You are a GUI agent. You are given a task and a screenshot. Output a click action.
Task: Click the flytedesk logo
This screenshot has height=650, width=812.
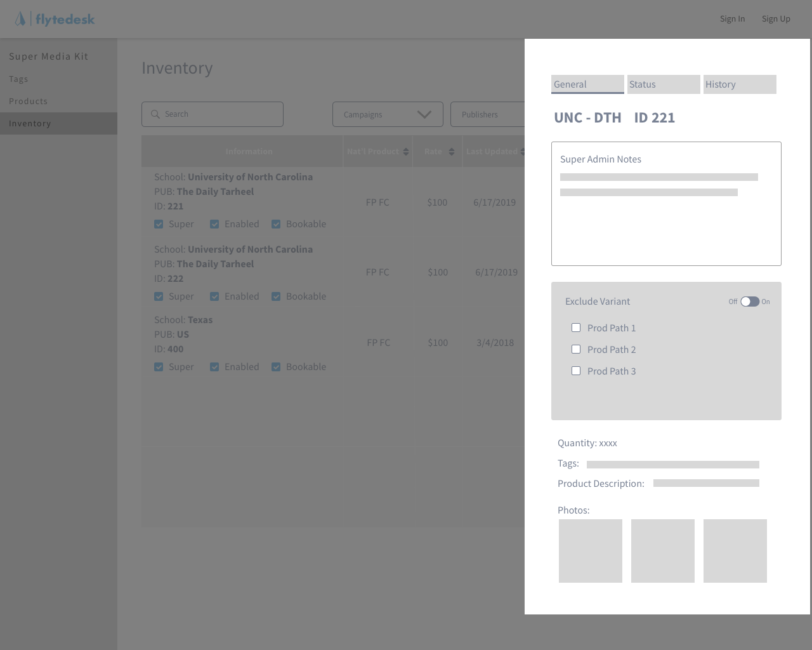point(55,19)
